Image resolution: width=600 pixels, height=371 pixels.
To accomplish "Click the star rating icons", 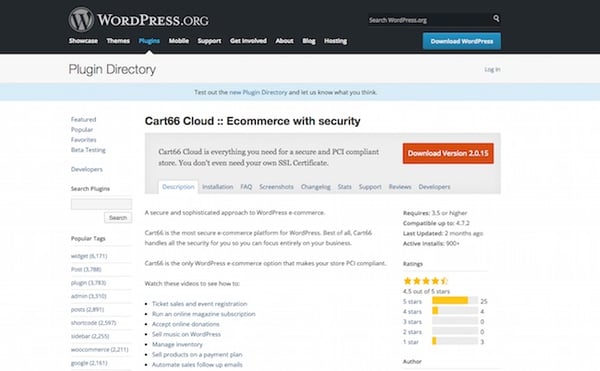I will (426, 281).
